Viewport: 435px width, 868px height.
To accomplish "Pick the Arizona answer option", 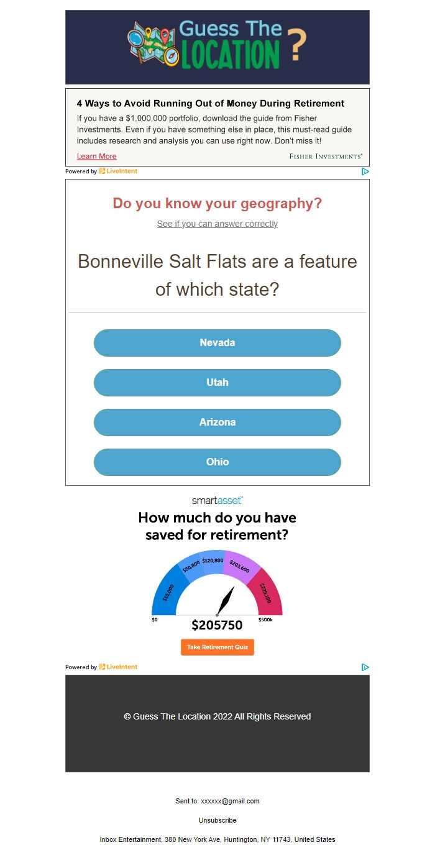I will [217, 423].
